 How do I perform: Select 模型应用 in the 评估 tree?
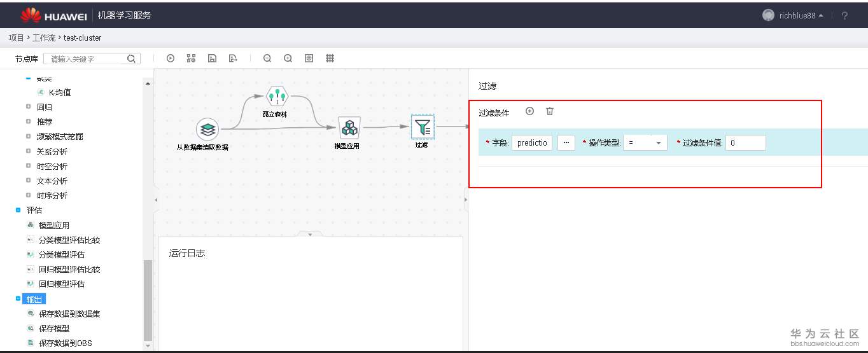click(x=54, y=225)
